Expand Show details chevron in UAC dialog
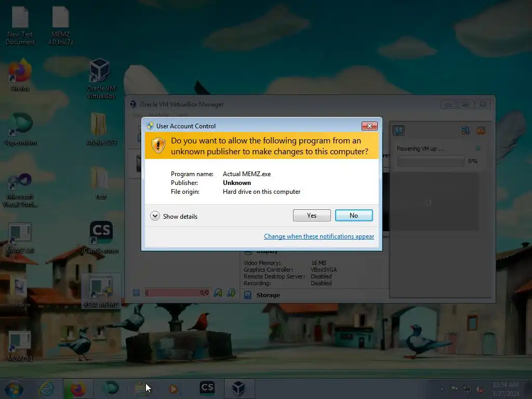The image size is (532, 399). (155, 216)
